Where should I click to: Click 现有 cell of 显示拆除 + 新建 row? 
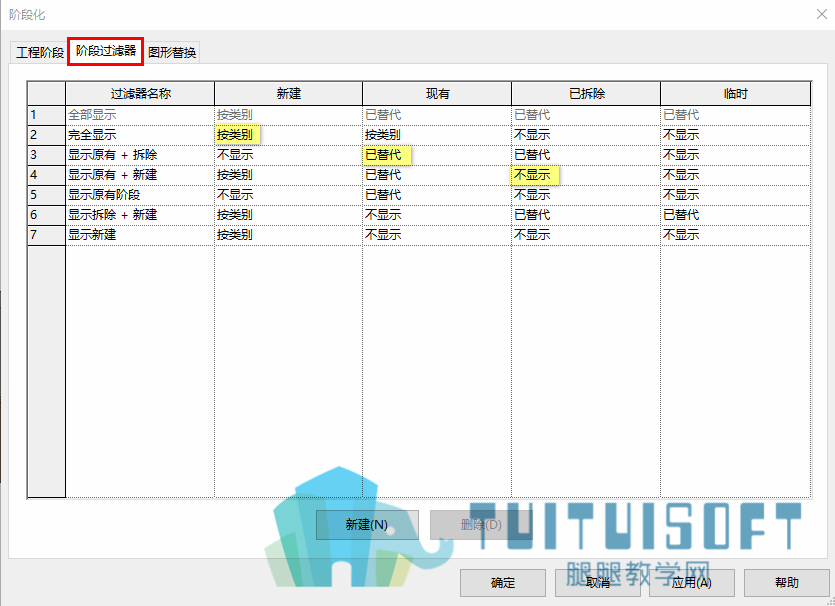(437, 215)
